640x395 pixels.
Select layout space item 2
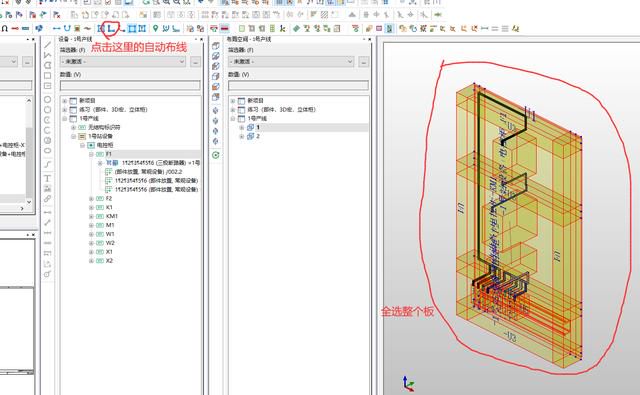(258, 136)
